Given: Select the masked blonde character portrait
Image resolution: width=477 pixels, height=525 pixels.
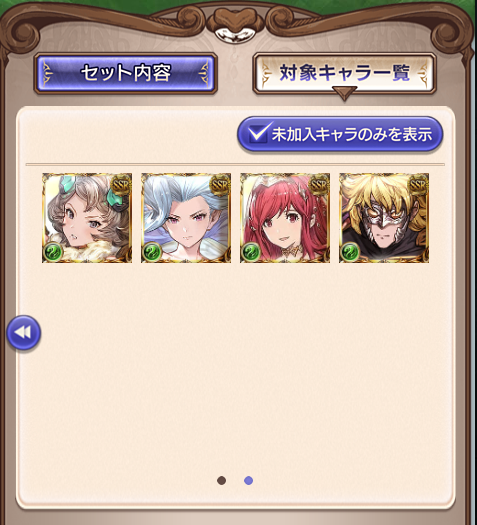Looking at the screenshot, I should [384, 218].
